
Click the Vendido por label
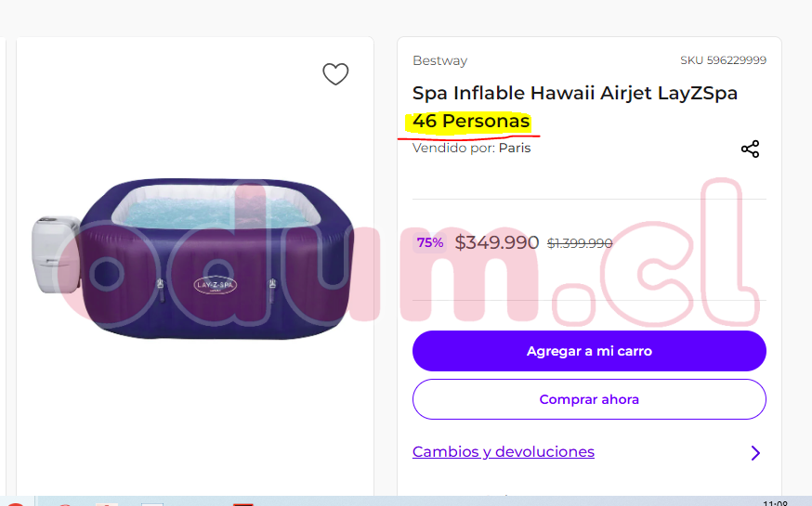point(453,148)
